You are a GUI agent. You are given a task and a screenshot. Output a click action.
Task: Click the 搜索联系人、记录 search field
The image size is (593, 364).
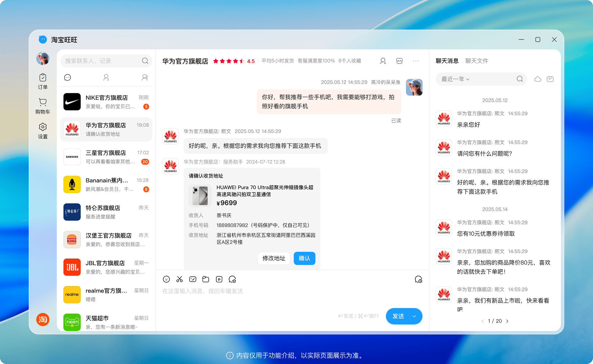click(106, 61)
